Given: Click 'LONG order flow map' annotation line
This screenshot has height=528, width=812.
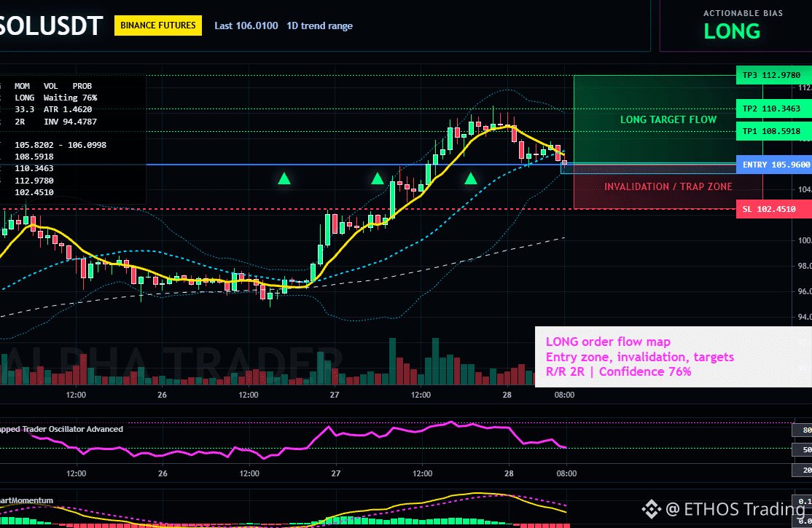Looking at the screenshot, I should [608, 342].
